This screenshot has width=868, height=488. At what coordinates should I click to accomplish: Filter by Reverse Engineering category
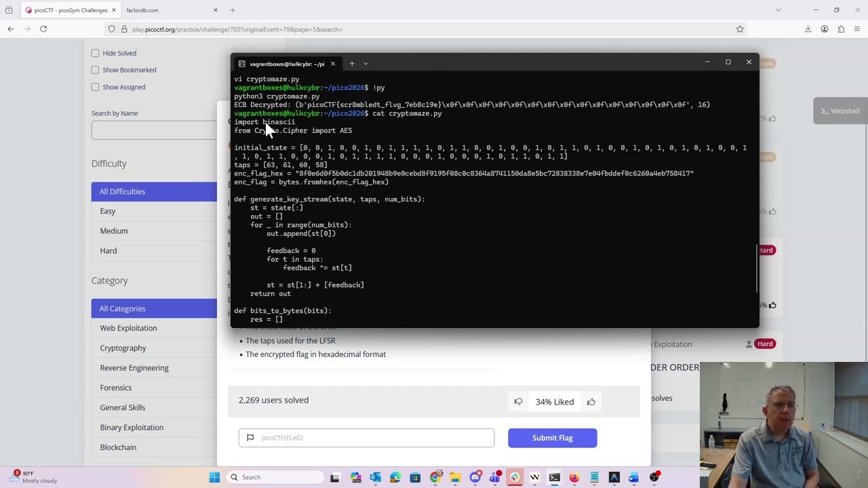pos(154,368)
